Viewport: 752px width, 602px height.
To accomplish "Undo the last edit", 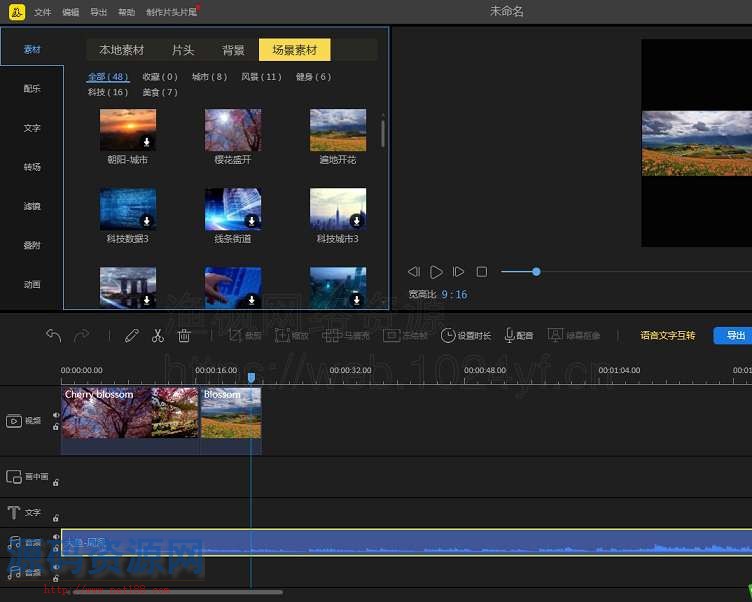I will (x=53, y=335).
